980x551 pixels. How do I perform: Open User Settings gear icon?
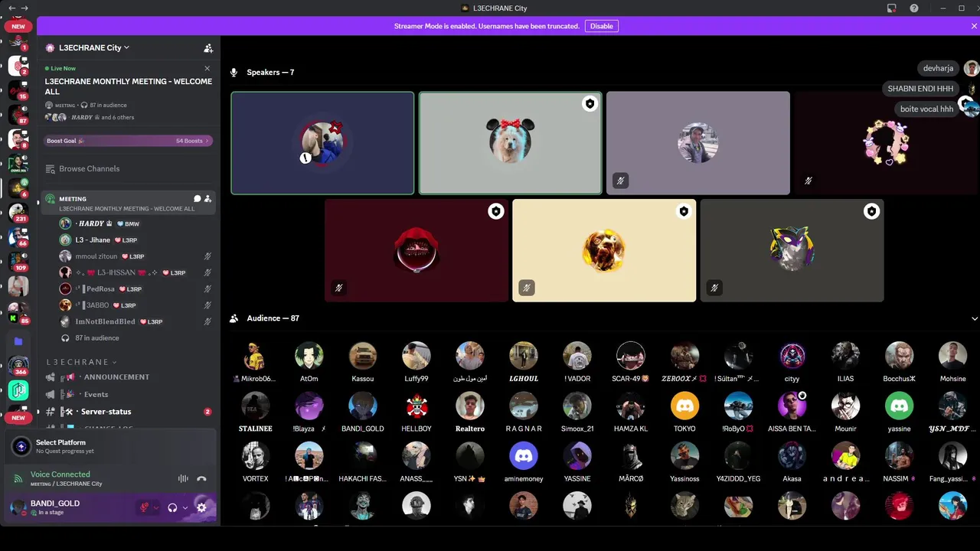[201, 507]
